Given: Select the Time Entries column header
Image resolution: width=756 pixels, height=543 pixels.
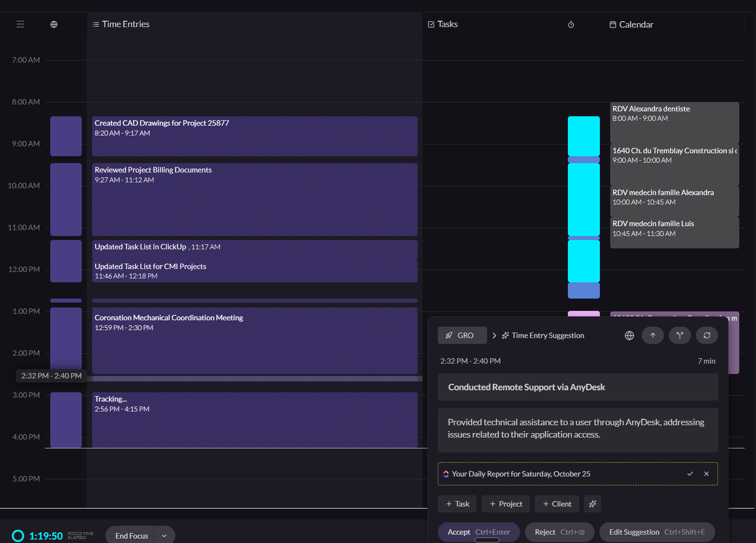Looking at the screenshot, I should (121, 24).
